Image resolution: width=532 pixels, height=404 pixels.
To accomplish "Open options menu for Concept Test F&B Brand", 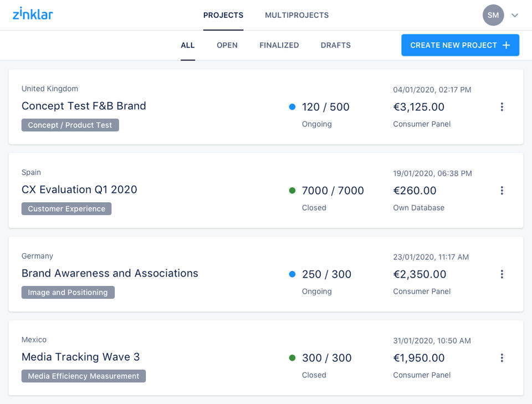I will click(502, 107).
